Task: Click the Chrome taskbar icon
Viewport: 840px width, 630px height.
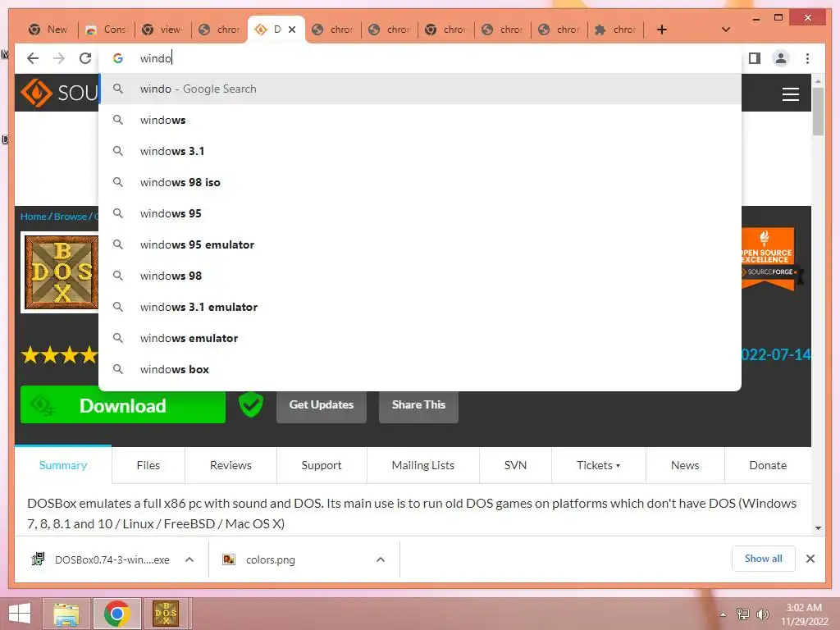Action: click(117, 614)
